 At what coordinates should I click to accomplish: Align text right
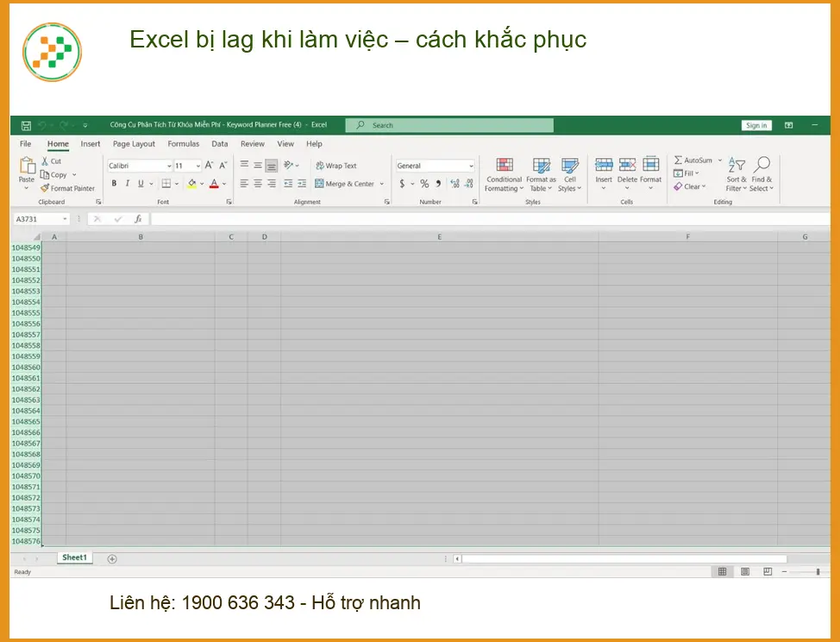pyautogui.click(x=272, y=183)
